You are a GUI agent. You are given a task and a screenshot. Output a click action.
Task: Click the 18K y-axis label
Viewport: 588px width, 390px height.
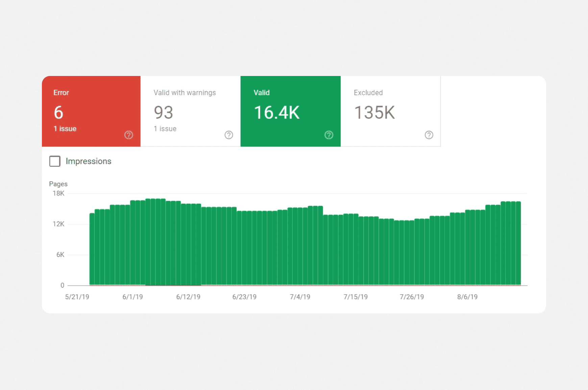(x=58, y=193)
